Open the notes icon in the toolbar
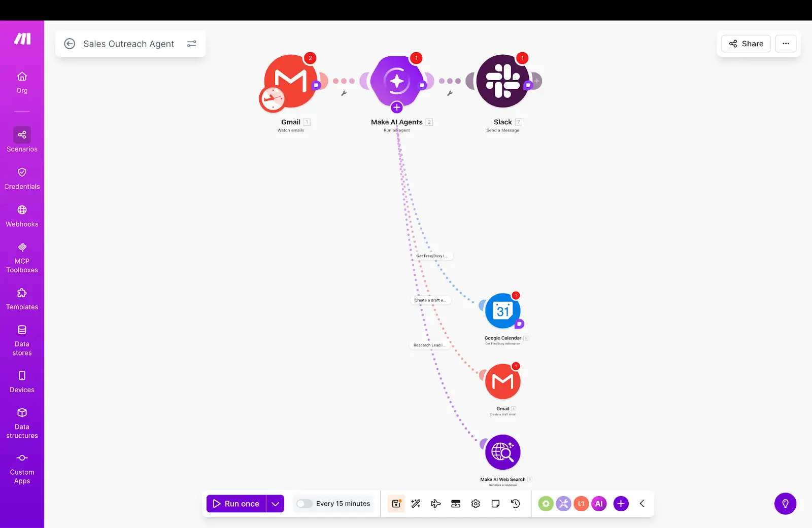812x528 pixels. [496, 504]
